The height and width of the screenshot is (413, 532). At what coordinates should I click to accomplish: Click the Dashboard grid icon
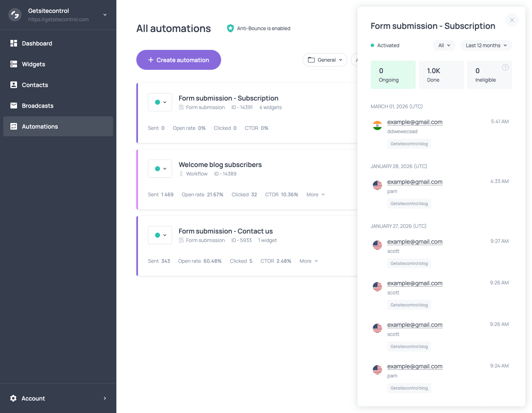[14, 43]
